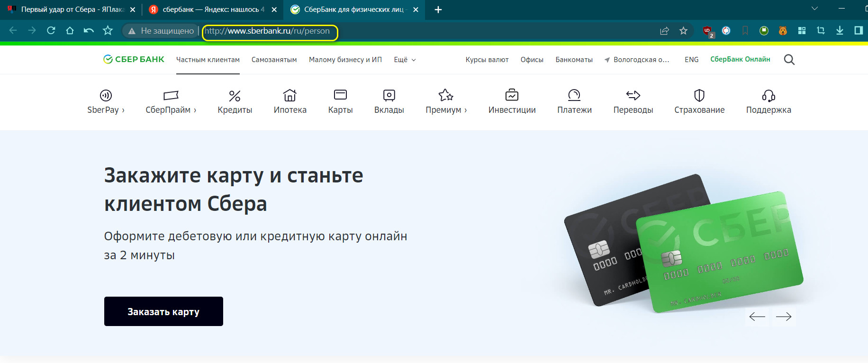Bookmark the page with the address bar star
This screenshot has height=363, width=868.
[x=683, y=31]
